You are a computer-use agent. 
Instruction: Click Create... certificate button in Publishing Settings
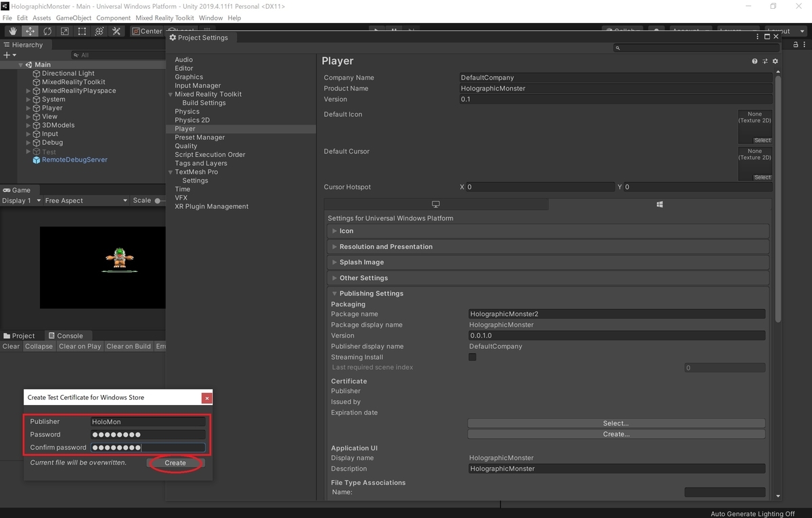click(616, 434)
